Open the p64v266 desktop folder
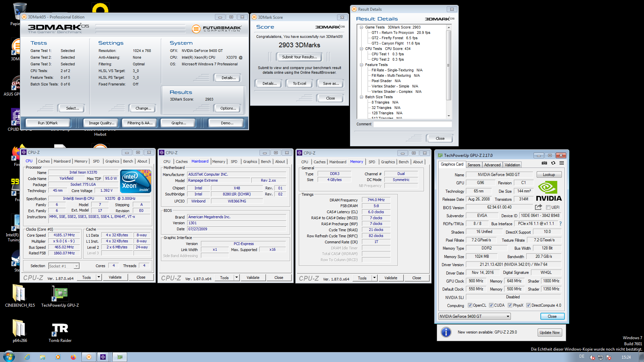Viewport: 644px width, 362px height. (20, 331)
